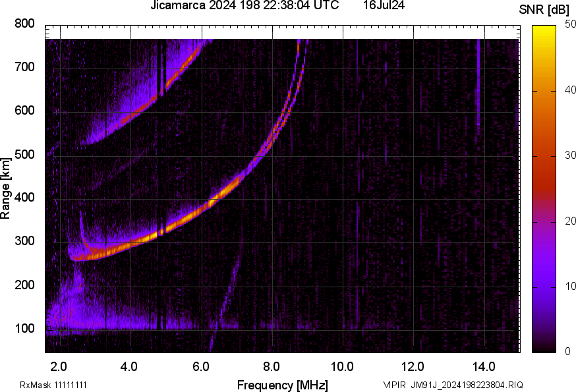
Task: Click frequency axis tick '6.0'
Action: 200,367
